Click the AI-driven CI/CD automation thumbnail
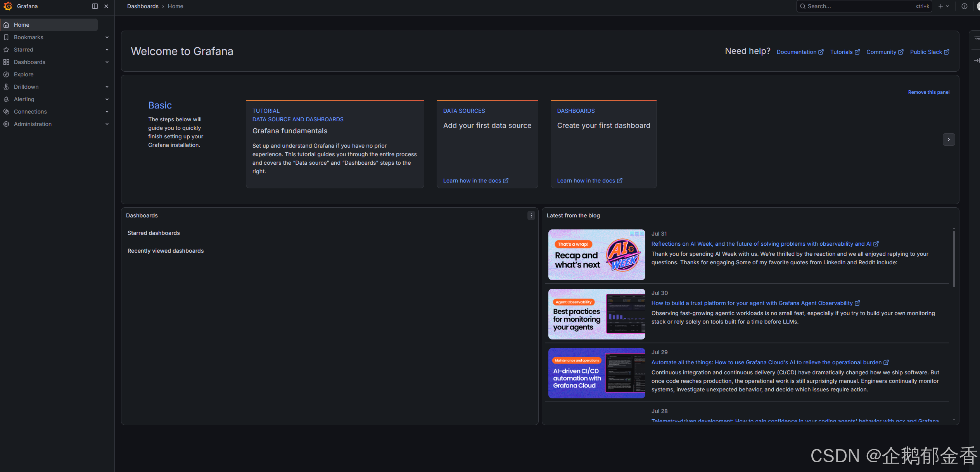Screen dimensions: 980x472 [596, 373]
